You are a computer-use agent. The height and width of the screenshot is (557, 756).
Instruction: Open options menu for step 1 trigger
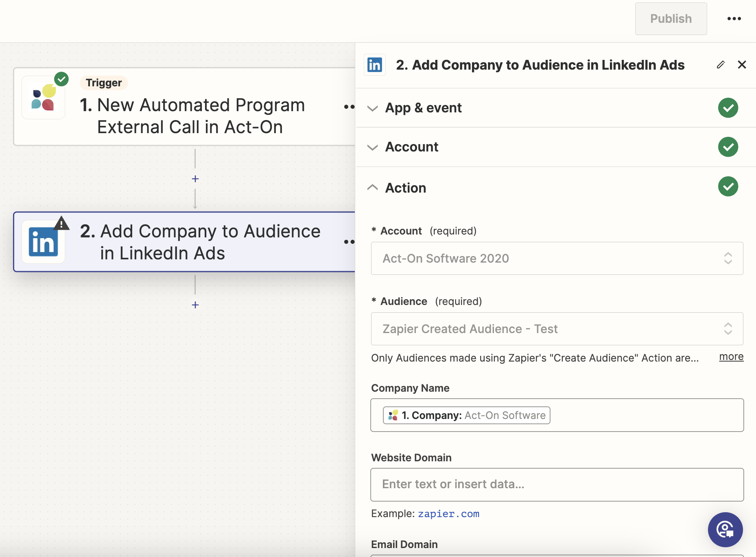[349, 107]
